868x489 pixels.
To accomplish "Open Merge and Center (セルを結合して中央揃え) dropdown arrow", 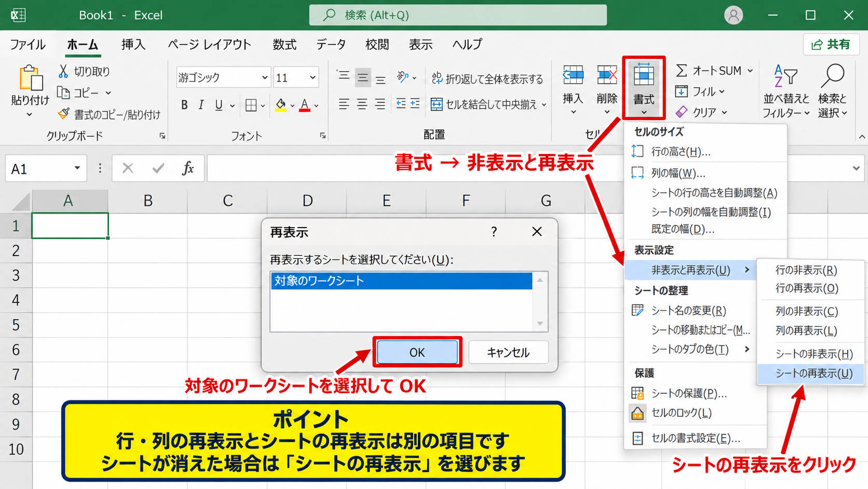I will (x=544, y=105).
